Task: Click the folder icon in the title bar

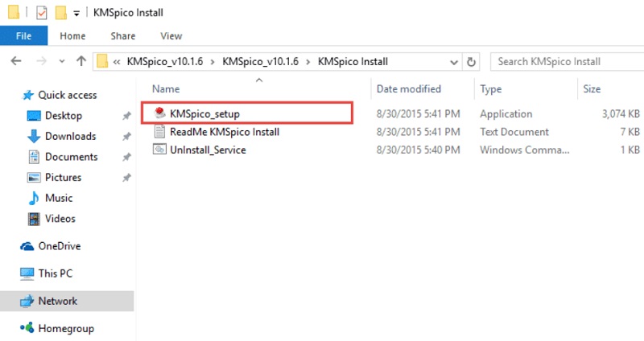Action: [14, 12]
